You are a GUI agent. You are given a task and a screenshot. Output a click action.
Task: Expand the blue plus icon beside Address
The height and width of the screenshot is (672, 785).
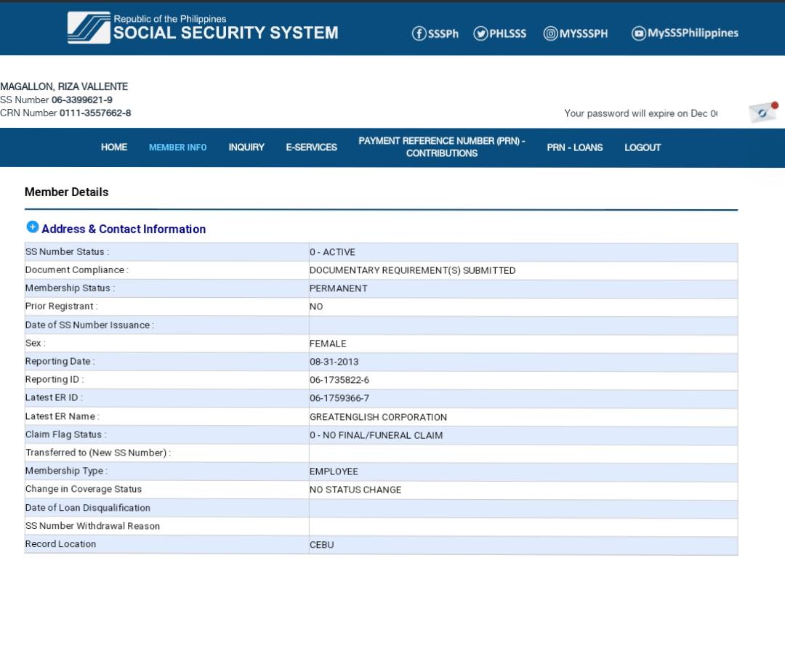(x=32, y=227)
